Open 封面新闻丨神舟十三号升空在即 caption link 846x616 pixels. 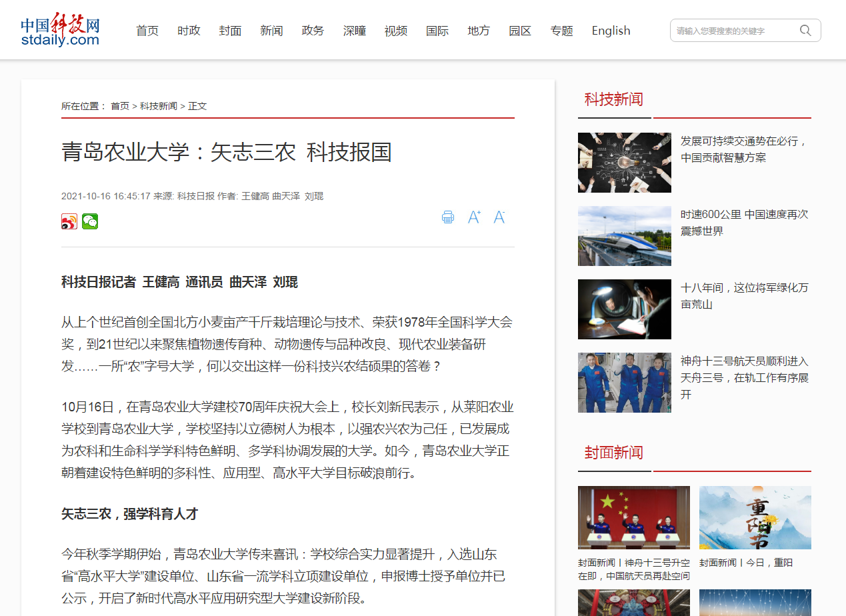click(634, 569)
